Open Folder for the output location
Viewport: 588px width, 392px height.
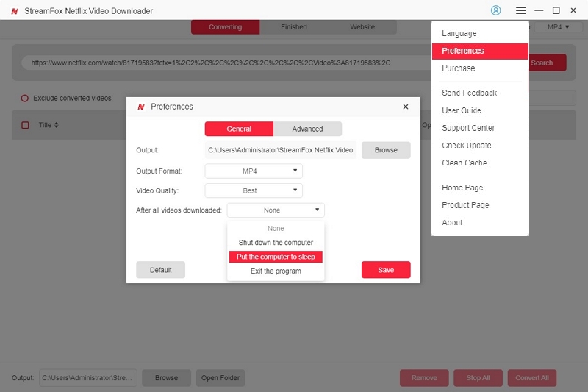tap(220, 378)
